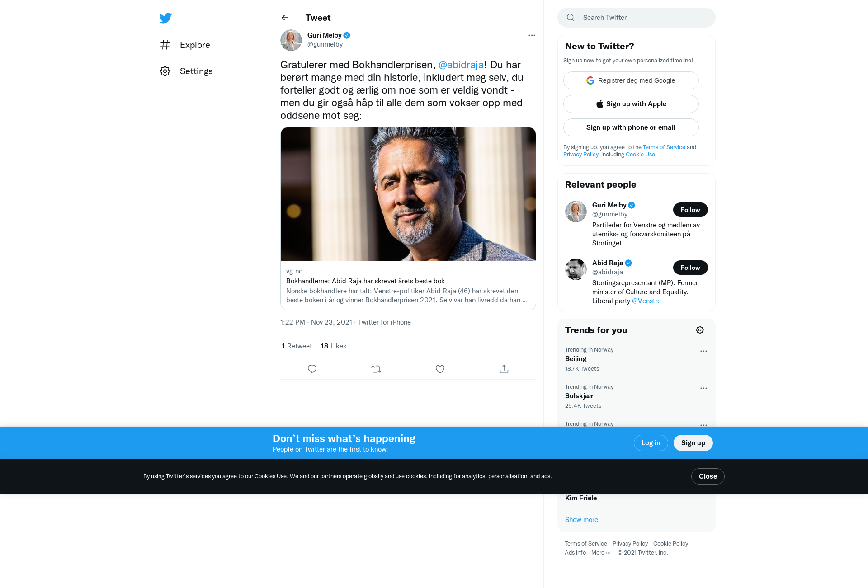Share the tweet via the share icon

pos(504,369)
